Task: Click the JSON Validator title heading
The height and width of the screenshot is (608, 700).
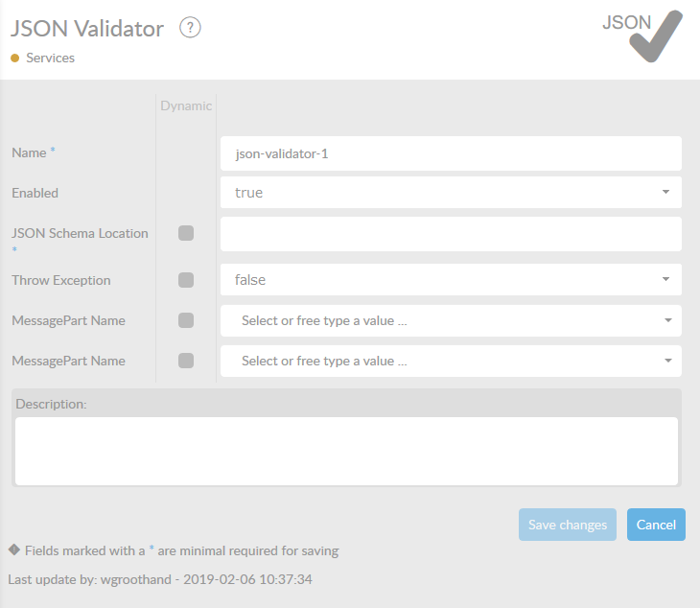Action: click(87, 29)
